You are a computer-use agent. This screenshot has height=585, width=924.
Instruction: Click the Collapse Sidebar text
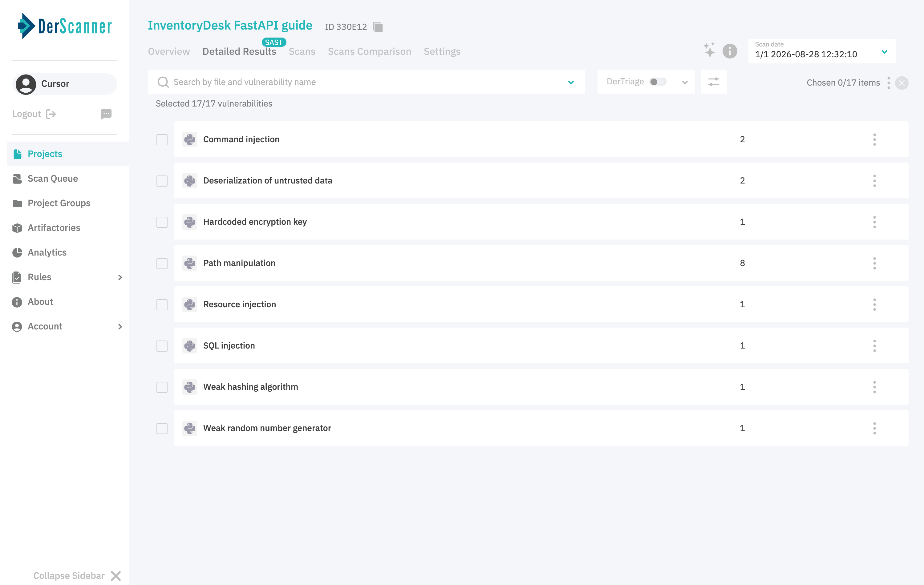(69, 575)
